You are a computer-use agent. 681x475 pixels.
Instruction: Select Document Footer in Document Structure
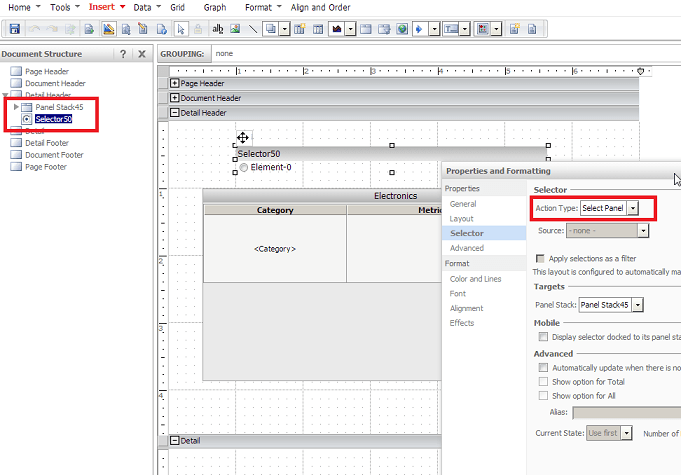54,155
